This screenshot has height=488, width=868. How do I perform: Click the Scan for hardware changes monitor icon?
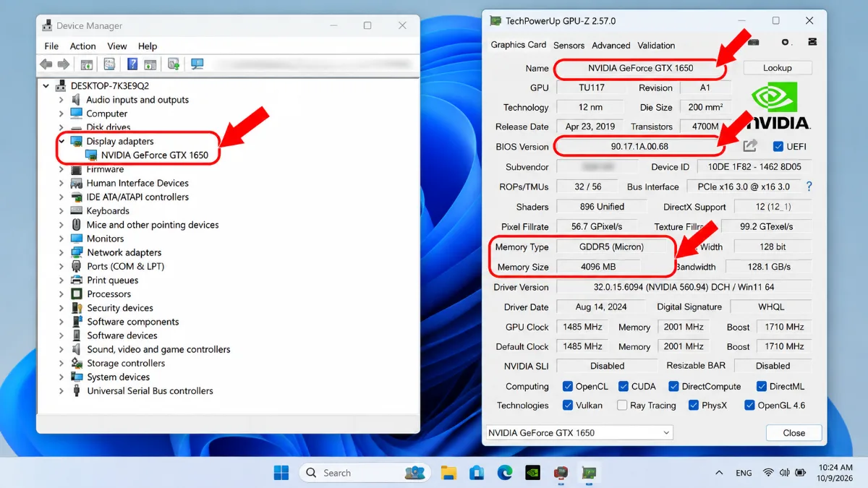(x=197, y=64)
